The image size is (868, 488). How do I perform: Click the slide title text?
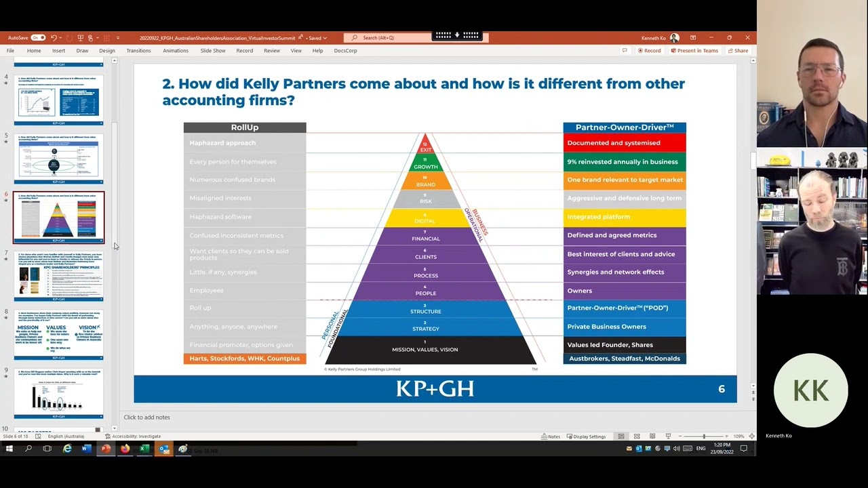pyautogui.click(x=423, y=91)
